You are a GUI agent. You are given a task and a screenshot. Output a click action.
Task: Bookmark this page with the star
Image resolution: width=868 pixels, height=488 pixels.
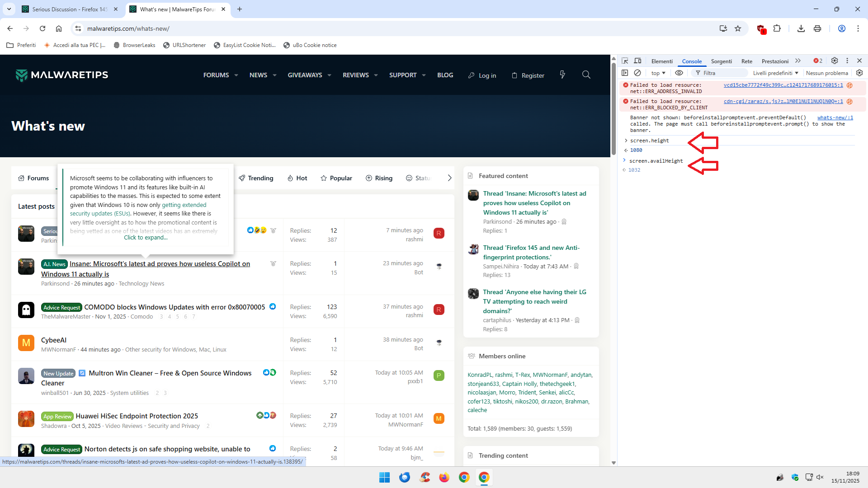pos(738,28)
